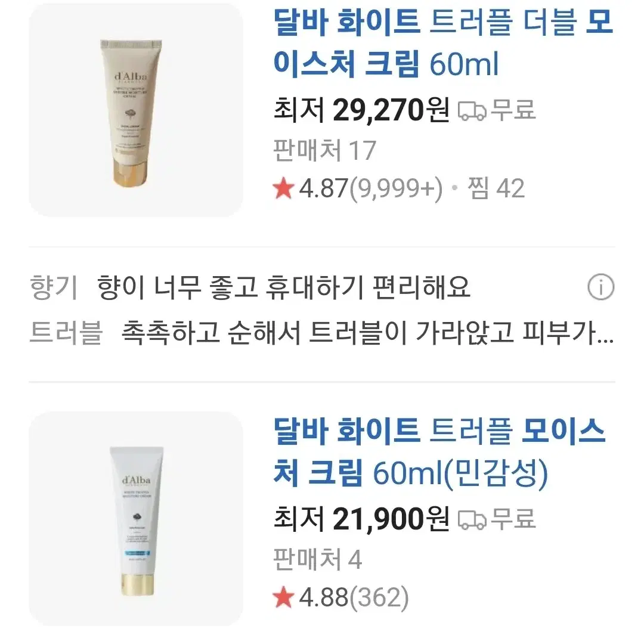Open 달바 화이트 트러플 더블 모이스처 크림 title link

tap(444, 43)
